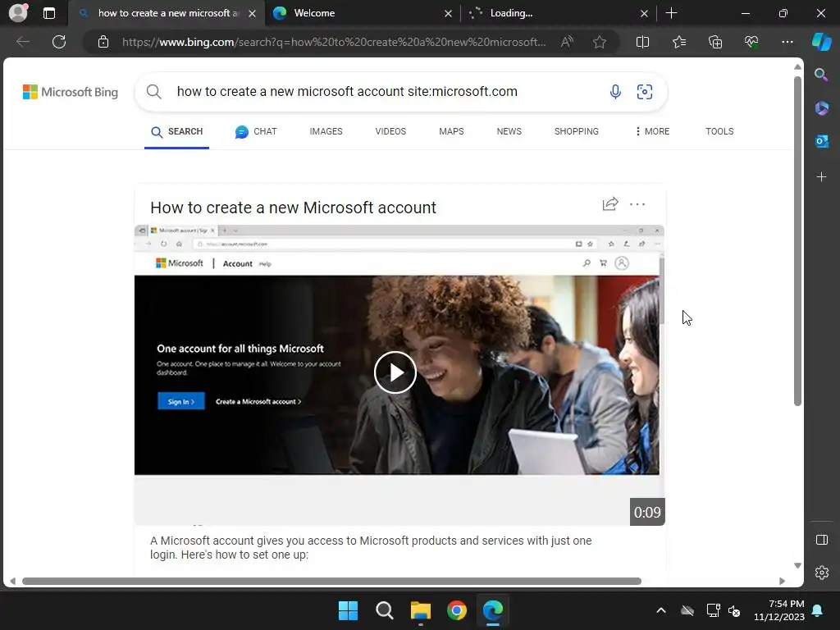Open a new browser tab

pyautogui.click(x=671, y=13)
